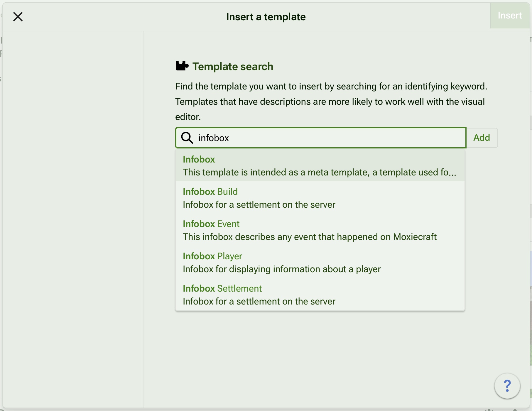Screen dimensions: 532x411
Task: Close the Insert a template dialog
Action: pos(18,17)
